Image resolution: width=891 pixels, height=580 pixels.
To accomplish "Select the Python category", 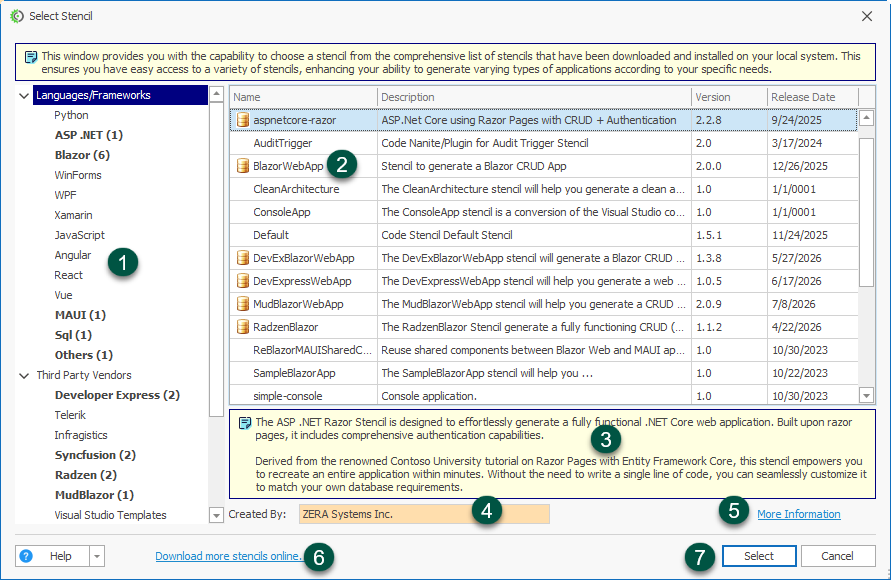I will pos(71,115).
